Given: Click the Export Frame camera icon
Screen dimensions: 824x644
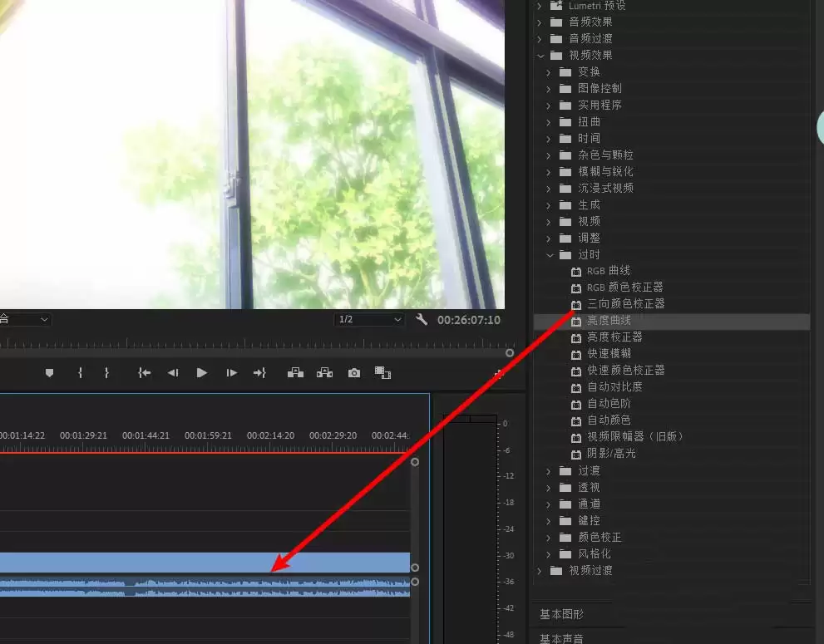Looking at the screenshot, I should pyautogui.click(x=354, y=373).
